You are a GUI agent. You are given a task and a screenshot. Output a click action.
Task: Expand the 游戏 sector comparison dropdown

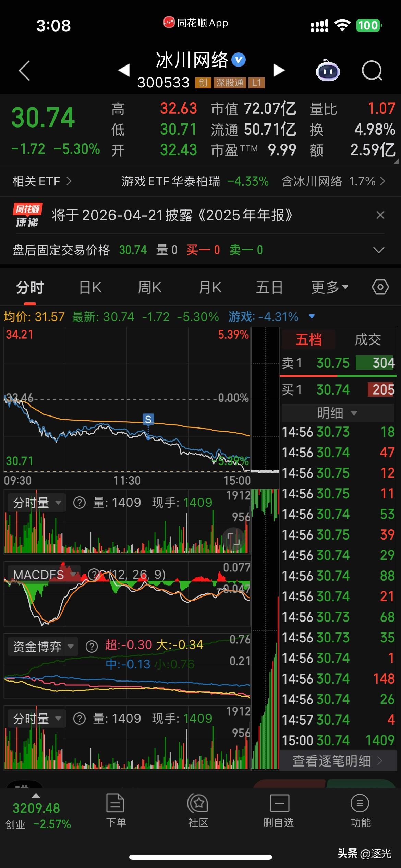click(312, 316)
